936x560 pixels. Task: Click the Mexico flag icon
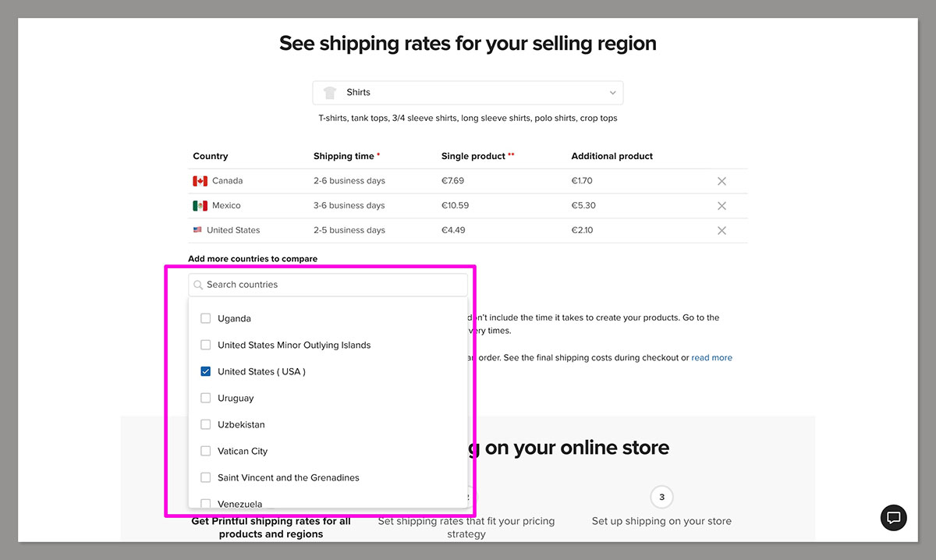click(x=199, y=205)
